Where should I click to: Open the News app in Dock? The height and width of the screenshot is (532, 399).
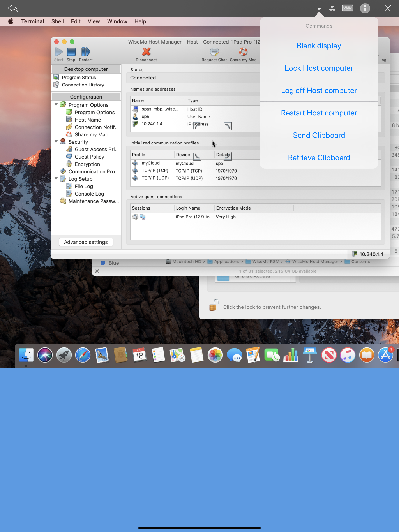click(329, 355)
